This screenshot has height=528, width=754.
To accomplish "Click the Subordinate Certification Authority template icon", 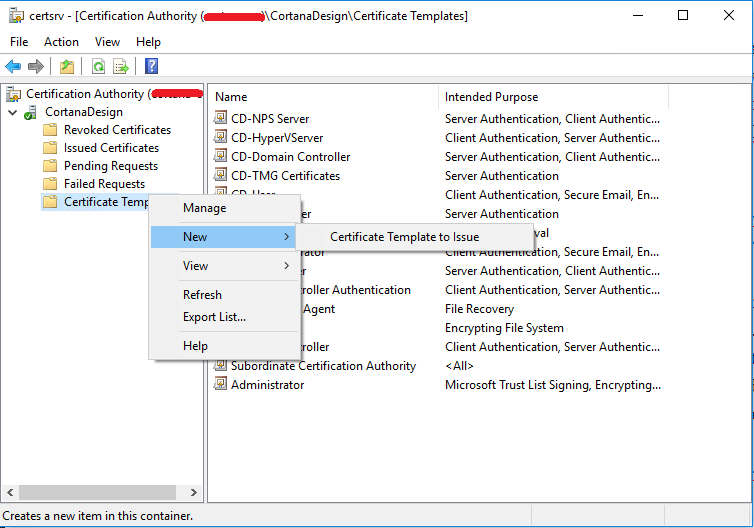I will pos(220,365).
